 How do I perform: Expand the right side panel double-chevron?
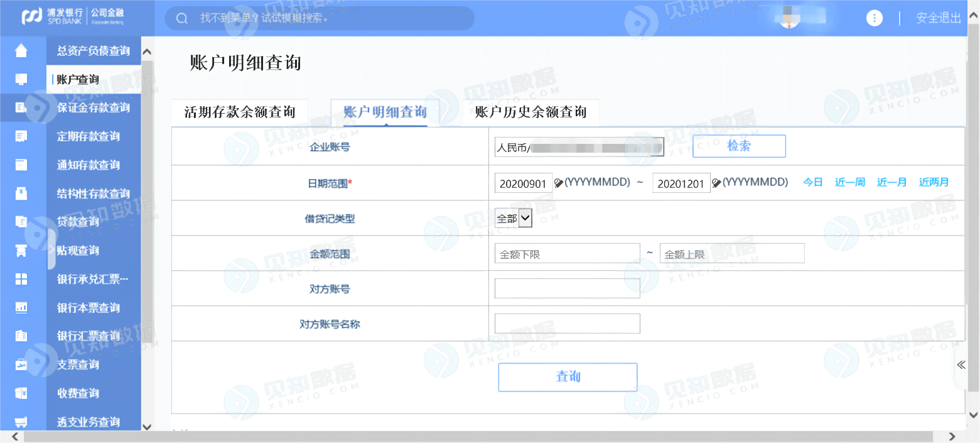961,365
